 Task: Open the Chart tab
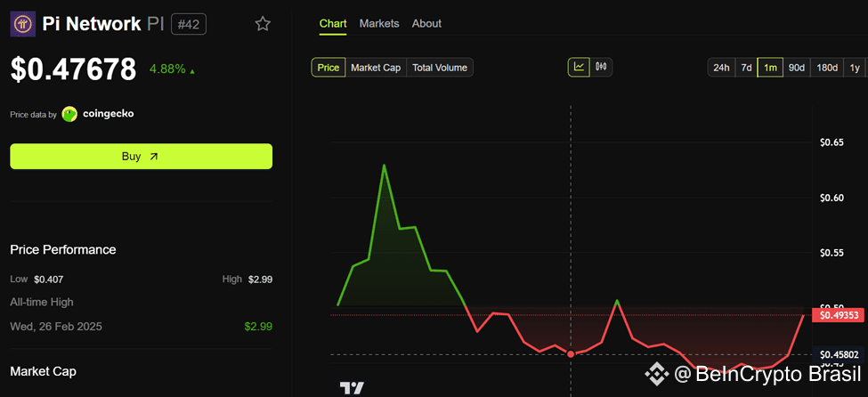[x=333, y=23]
